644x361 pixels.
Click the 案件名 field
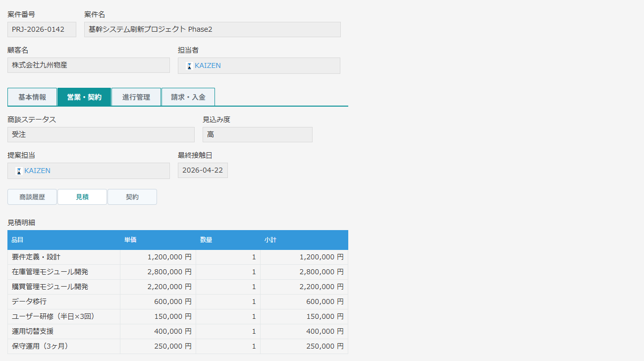click(212, 30)
